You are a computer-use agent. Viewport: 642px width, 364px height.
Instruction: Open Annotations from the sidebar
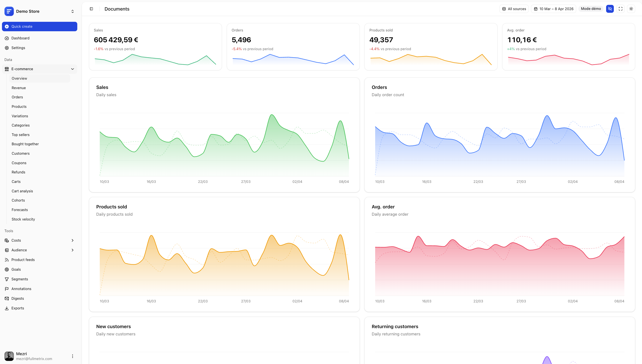(21, 289)
